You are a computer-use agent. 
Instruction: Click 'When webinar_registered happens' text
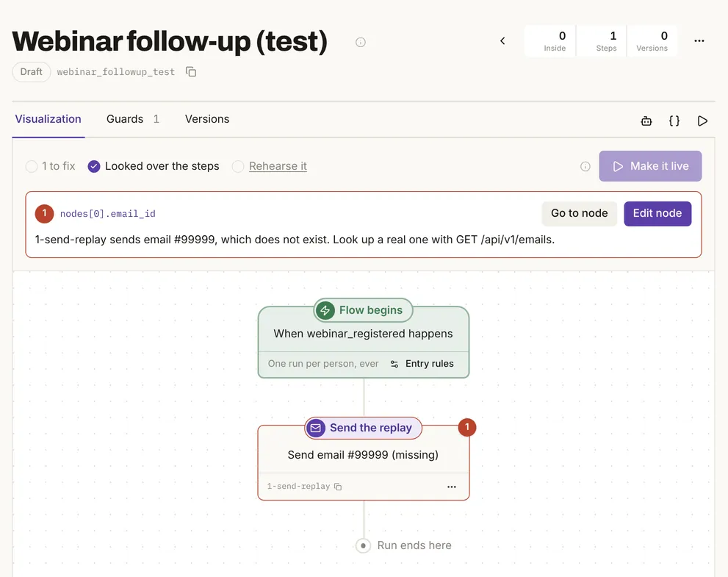click(x=363, y=334)
